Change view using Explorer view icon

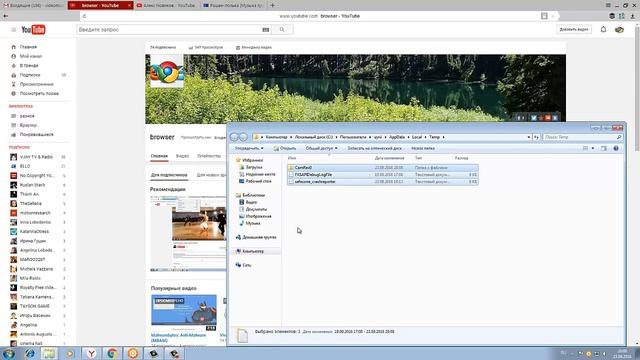(585, 148)
